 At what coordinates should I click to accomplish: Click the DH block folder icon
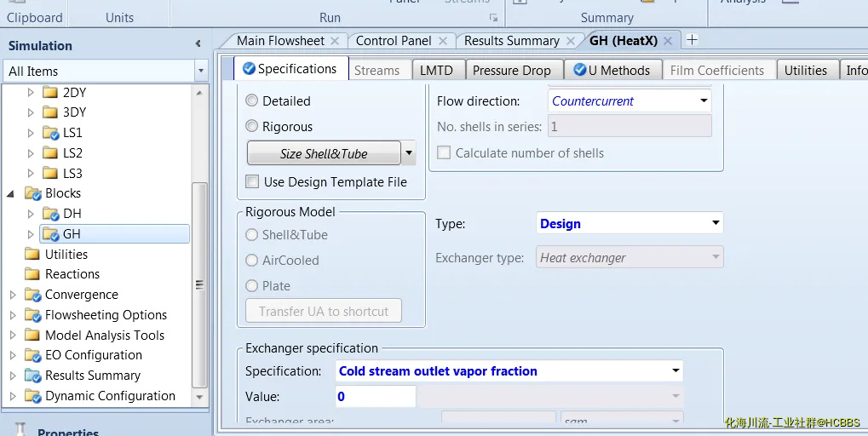(x=51, y=214)
